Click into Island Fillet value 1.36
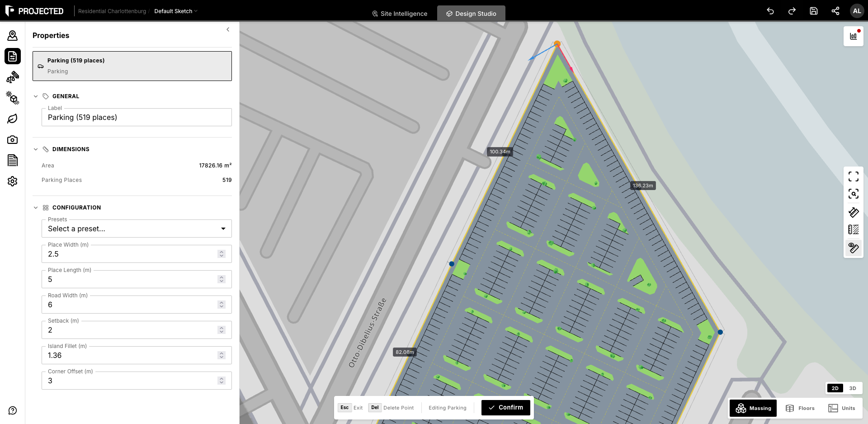Image resolution: width=868 pixels, height=424 pixels. [x=55, y=355]
